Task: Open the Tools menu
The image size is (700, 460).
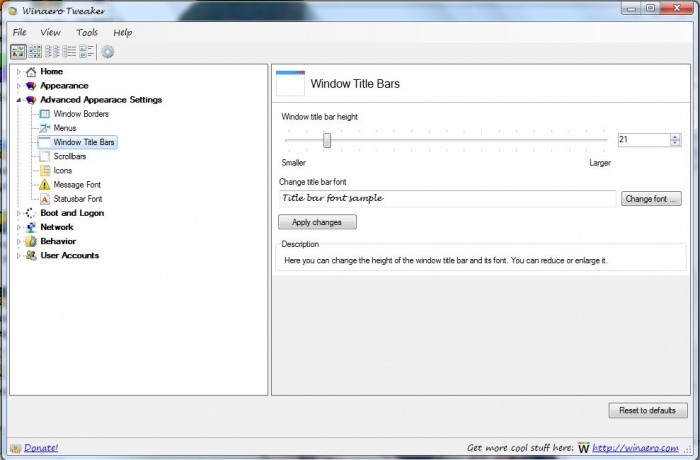Action: tap(87, 32)
